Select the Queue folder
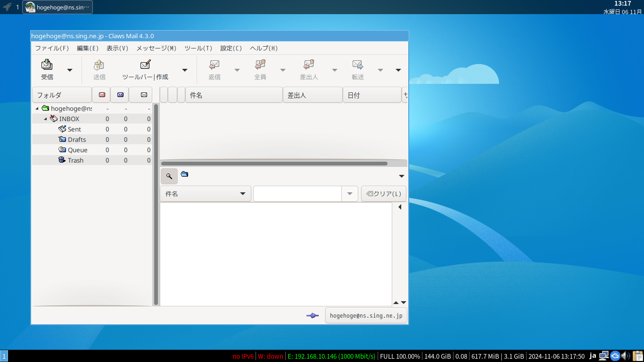The width and height of the screenshot is (644, 362). [x=92, y=150]
